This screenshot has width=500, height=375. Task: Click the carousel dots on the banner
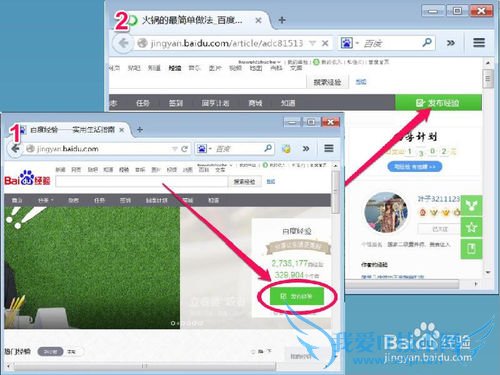click(x=187, y=323)
